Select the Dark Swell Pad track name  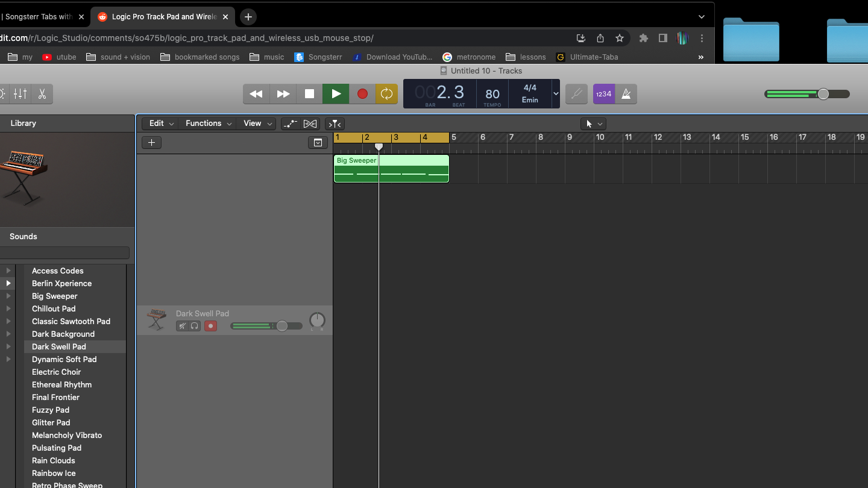203,313
